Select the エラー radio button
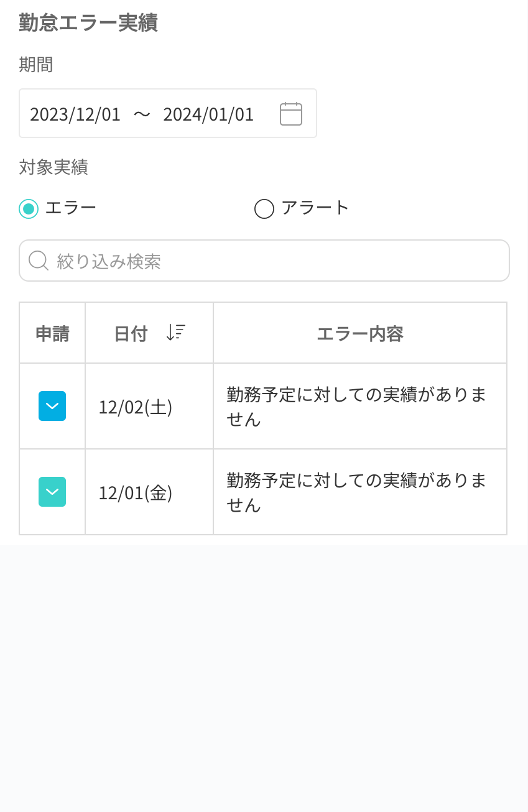The width and height of the screenshot is (528, 812). (x=29, y=208)
